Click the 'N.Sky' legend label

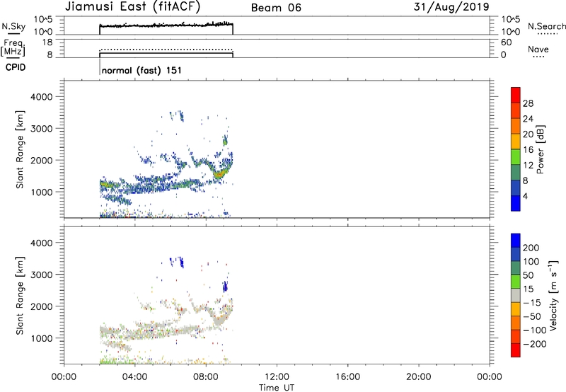13,26
